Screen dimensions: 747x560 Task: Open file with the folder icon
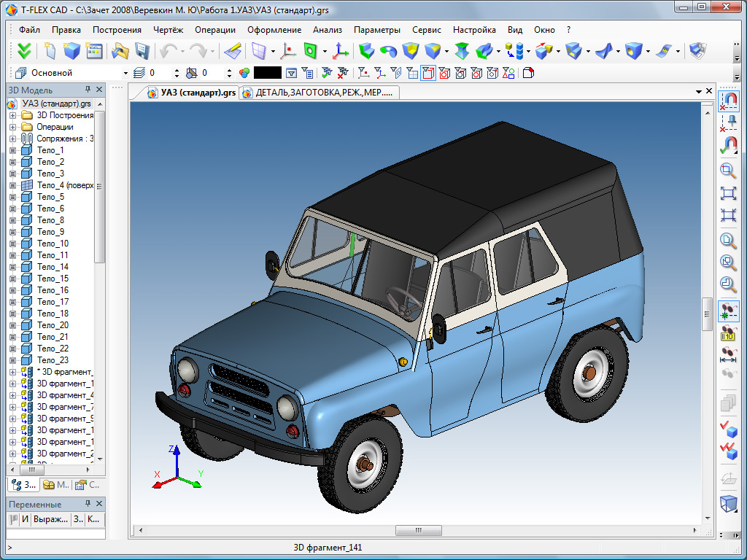tap(120, 50)
